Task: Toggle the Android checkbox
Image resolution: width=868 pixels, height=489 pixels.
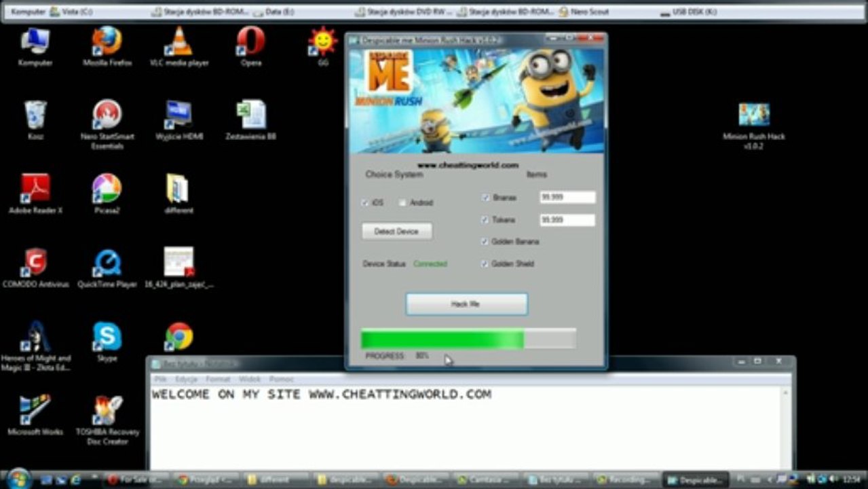Action: [x=402, y=203]
